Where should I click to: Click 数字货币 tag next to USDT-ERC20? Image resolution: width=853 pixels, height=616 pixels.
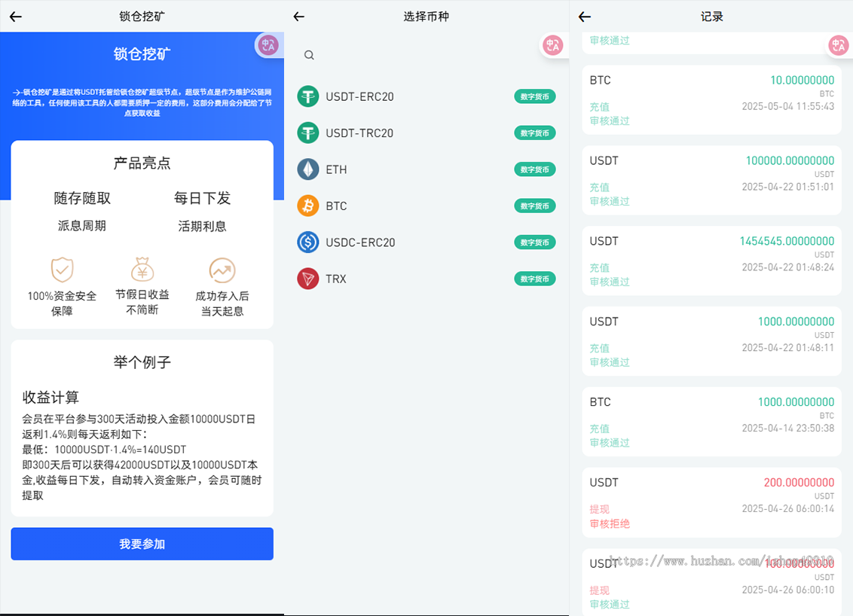coord(535,97)
